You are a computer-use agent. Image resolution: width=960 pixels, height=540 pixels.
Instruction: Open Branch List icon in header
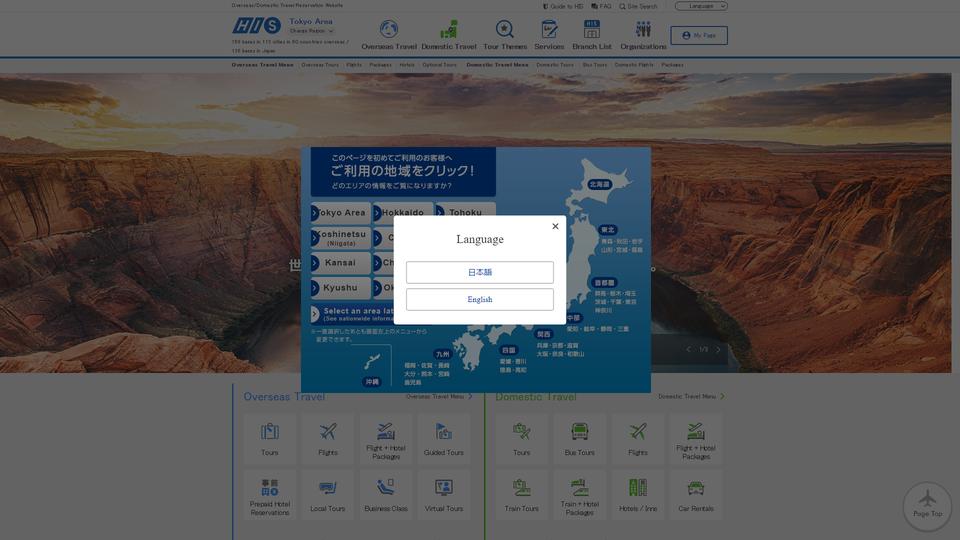591,35
